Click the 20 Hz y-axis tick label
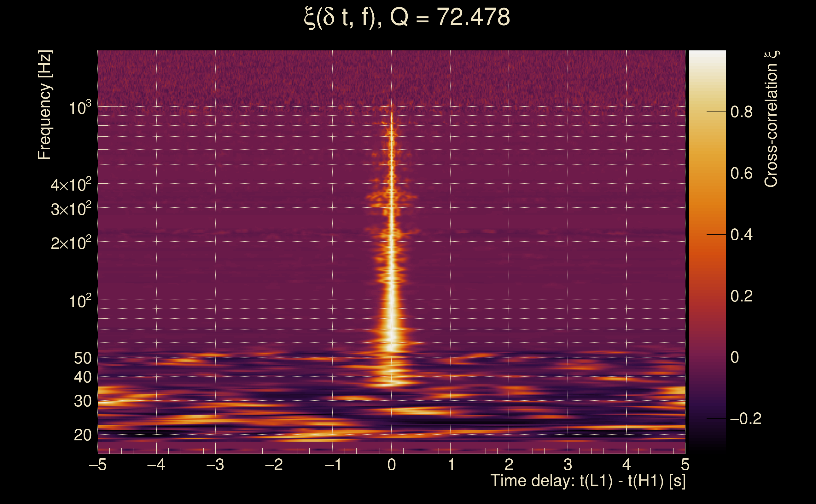This screenshot has height=504, width=816. click(x=82, y=435)
